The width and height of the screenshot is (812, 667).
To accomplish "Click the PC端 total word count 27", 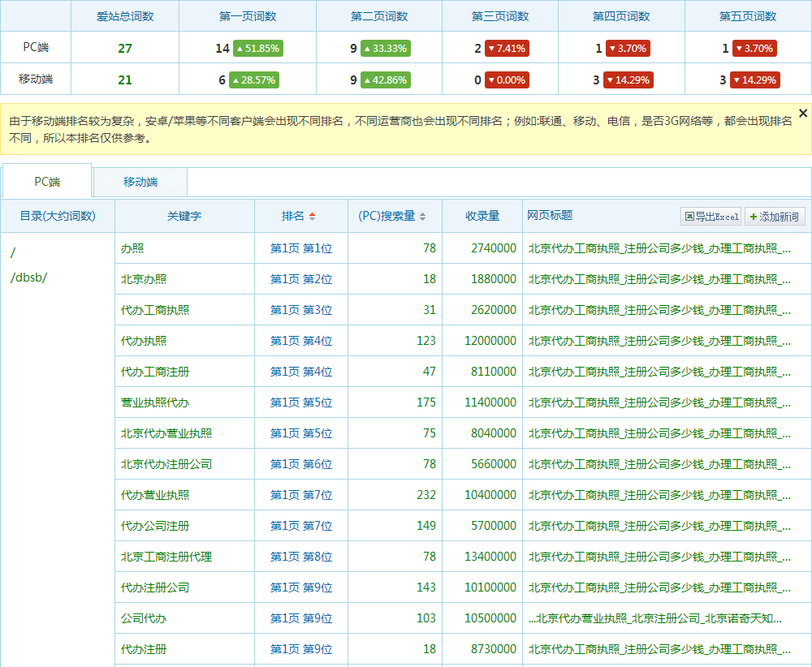I will 124,49.
